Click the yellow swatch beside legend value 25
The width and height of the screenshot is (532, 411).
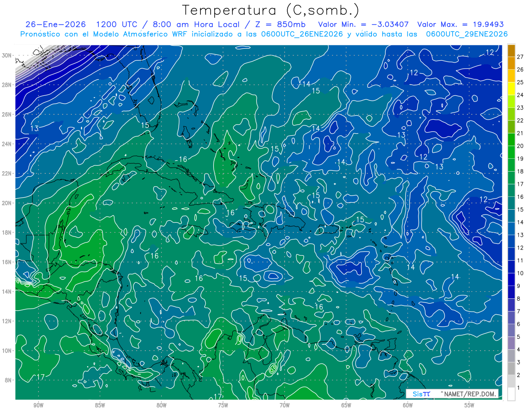point(511,88)
